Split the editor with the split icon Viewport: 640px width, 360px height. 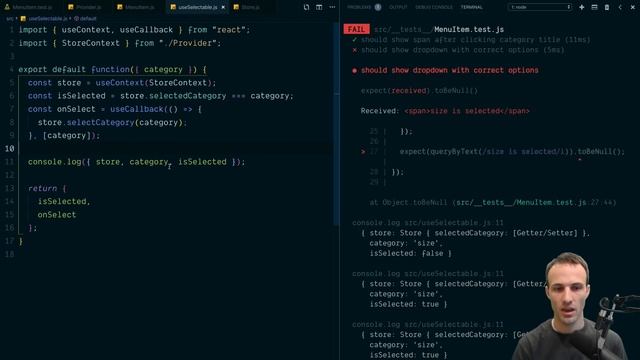319,7
